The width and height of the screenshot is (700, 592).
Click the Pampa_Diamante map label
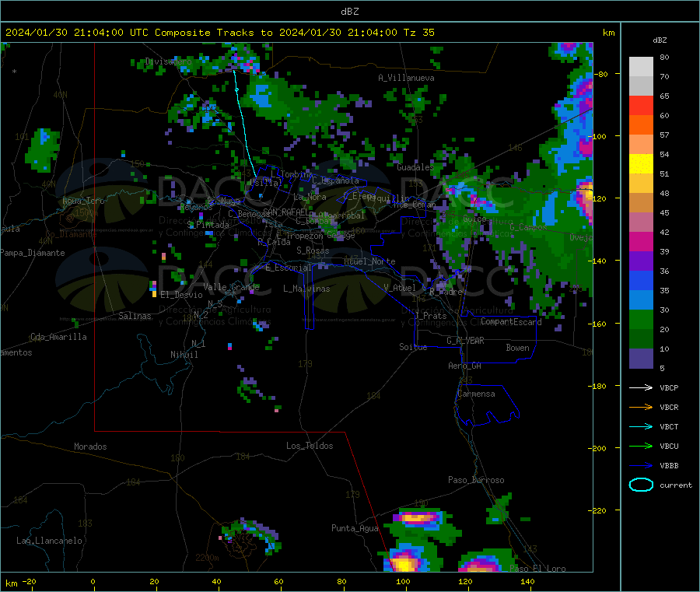33,253
